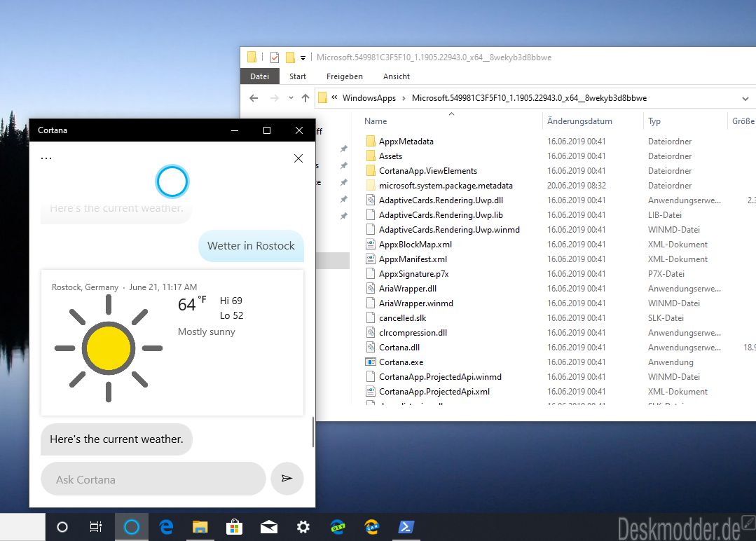Open recent locations dropdown arrow
The width and height of the screenshot is (756, 541).
click(291, 98)
